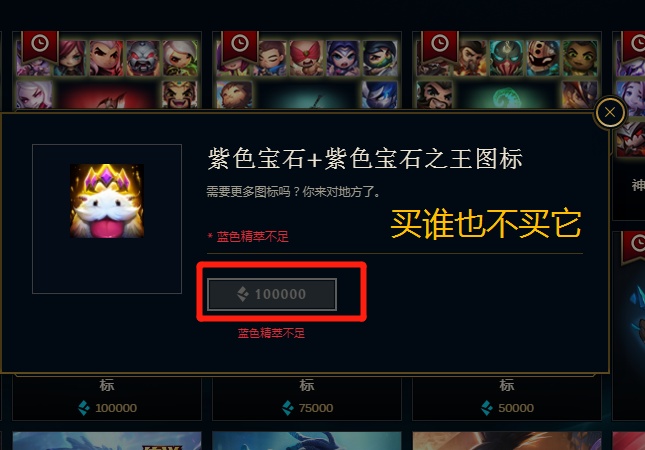Close the purchase dialog with X button
This screenshot has width=645, height=450.
coord(610,112)
